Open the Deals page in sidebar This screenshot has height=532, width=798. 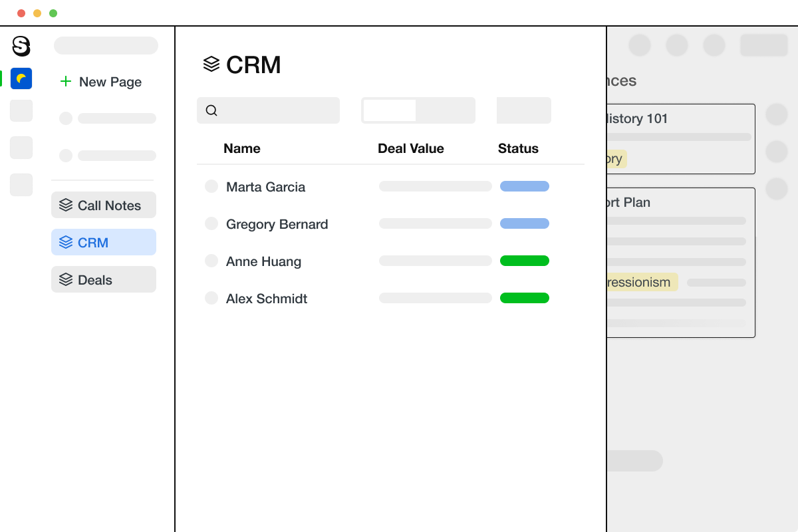coord(95,280)
